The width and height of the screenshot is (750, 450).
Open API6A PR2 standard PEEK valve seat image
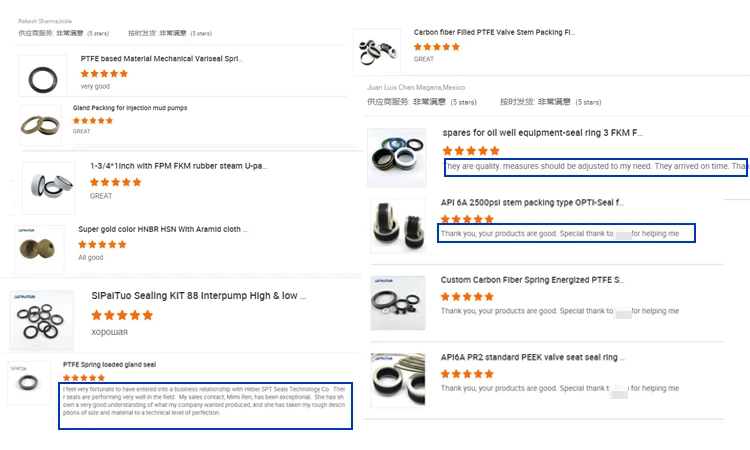(x=397, y=378)
